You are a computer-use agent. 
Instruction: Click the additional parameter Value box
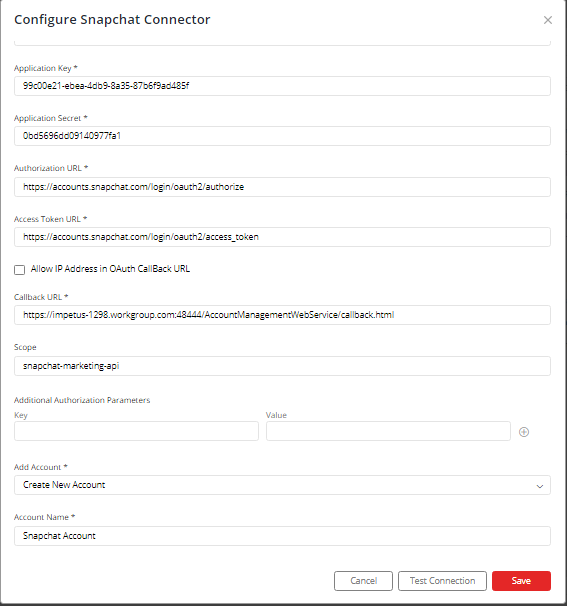[388, 431]
